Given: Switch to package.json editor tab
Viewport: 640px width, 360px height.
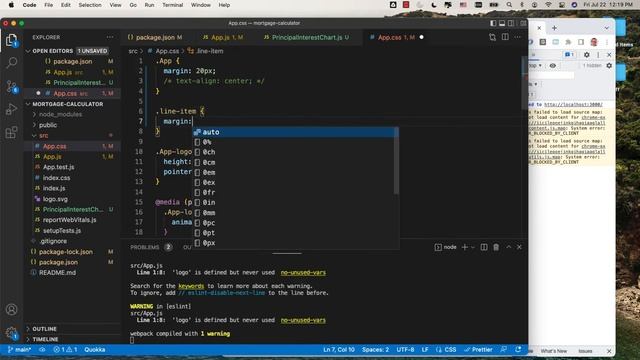Looking at the screenshot, I should (x=155, y=37).
